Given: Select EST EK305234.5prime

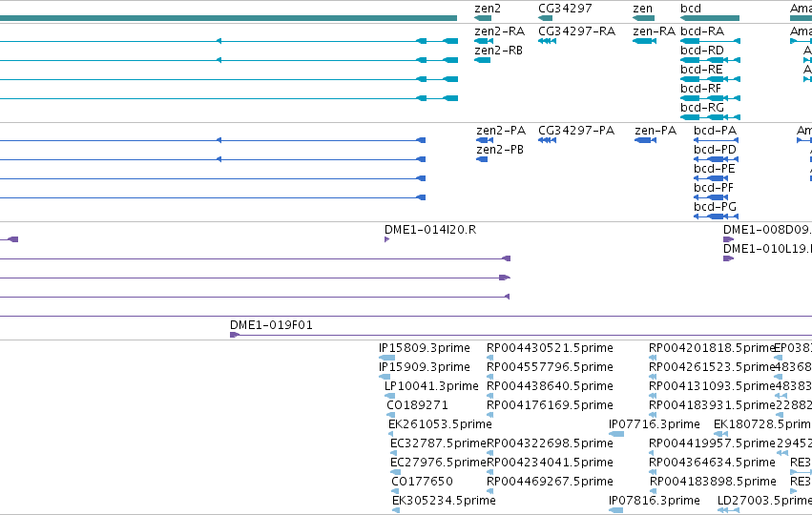Looking at the screenshot, I should pyautogui.click(x=444, y=501).
